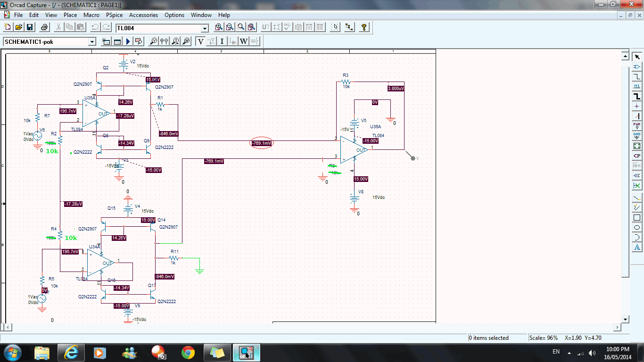Open the Place menu

tap(70, 15)
